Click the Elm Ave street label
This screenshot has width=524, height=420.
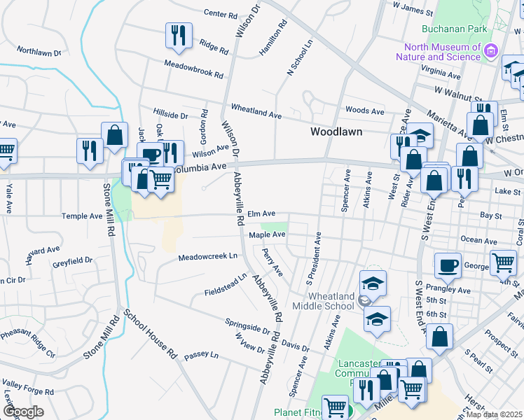tap(261, 213)
